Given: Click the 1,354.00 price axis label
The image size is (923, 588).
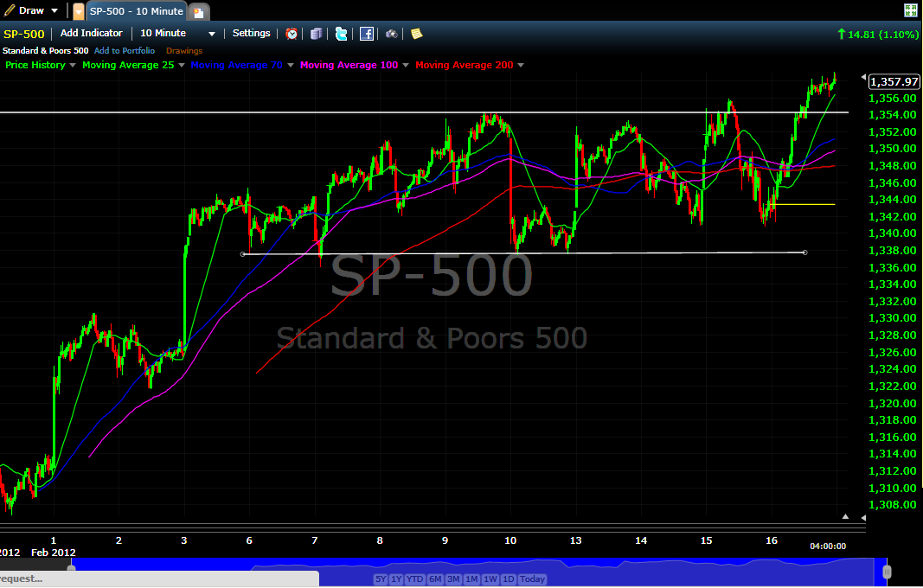Looking at the screenshot, I should (x=893, y=115).
